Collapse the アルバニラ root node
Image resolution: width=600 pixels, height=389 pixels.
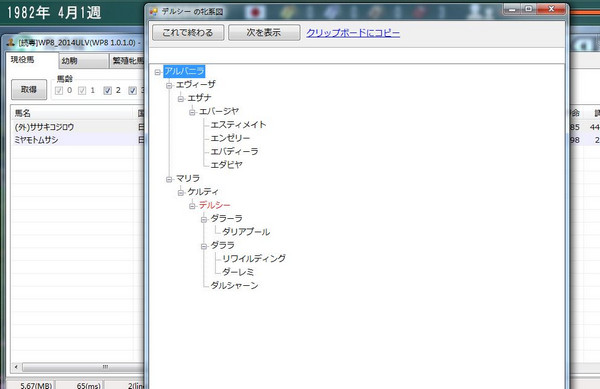[158, 72]
